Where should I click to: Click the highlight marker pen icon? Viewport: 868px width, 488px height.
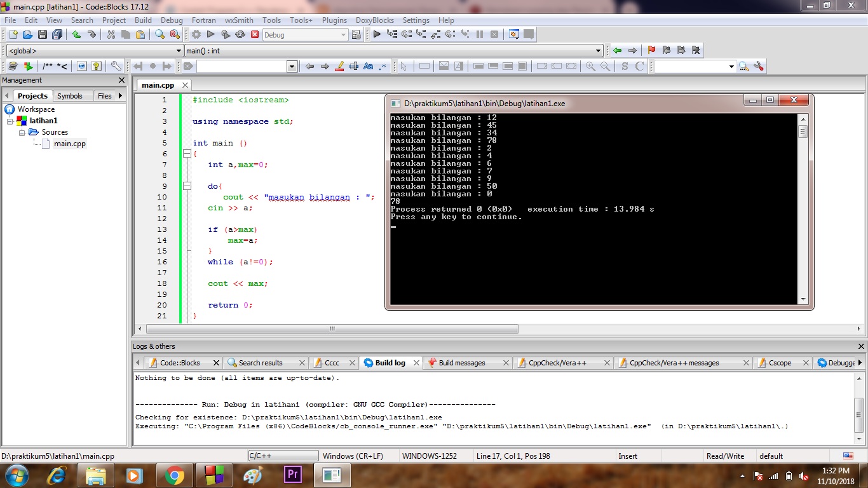339,66
